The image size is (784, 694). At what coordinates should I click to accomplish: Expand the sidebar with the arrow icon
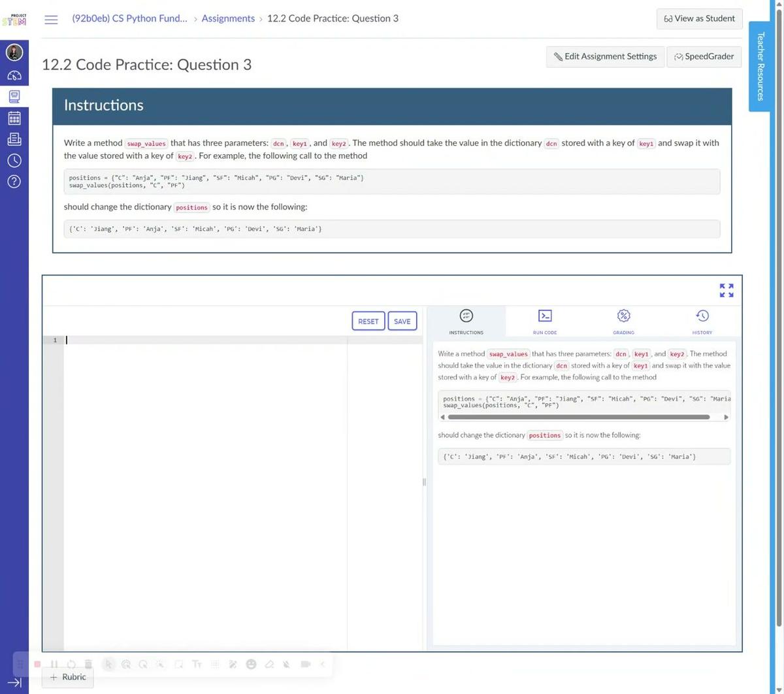coord(14,682)
